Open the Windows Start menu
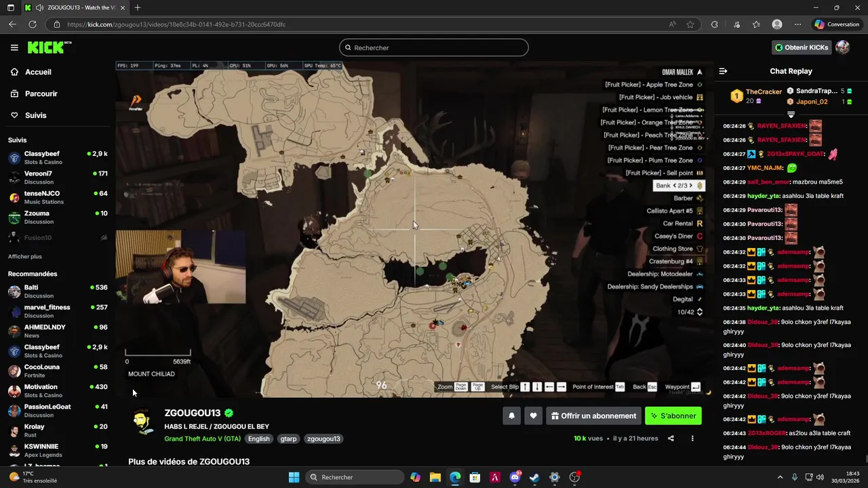Viewport: 868px width, 488px height. point(294,477)
